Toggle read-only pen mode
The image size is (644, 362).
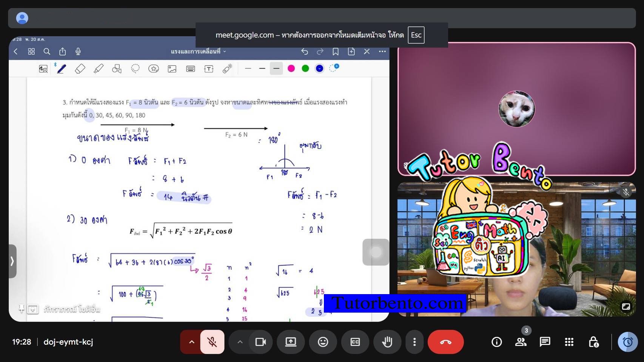click(x=367, y=52)
